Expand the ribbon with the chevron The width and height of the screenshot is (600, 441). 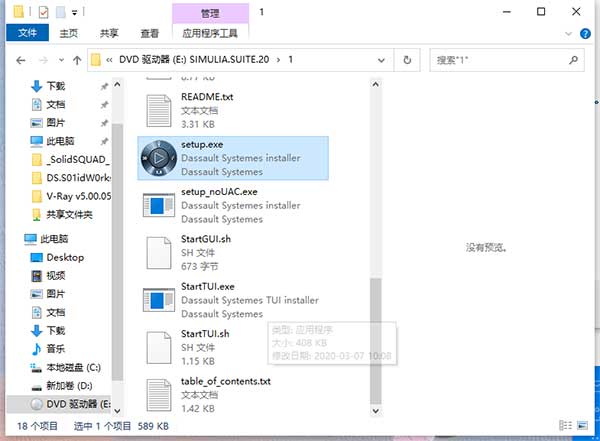pos(569,34)
